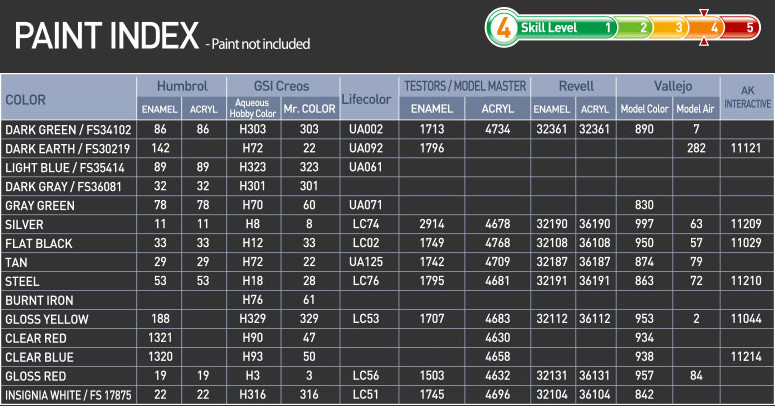The height and width of the screenshot is (406, 775).
Task: Click the TESTORS / MODEL MASTER header
Action: tap(465, 86)
